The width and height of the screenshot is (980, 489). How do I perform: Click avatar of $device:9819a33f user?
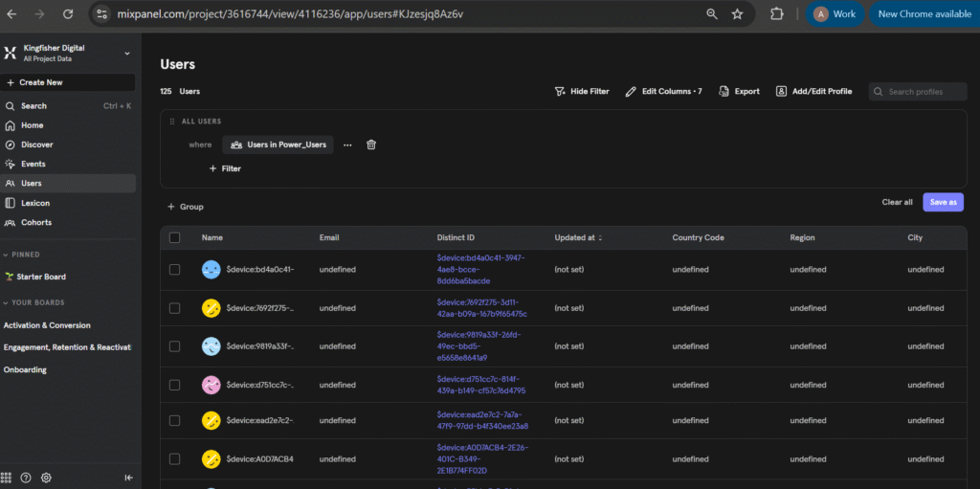(x=212, y=346)
